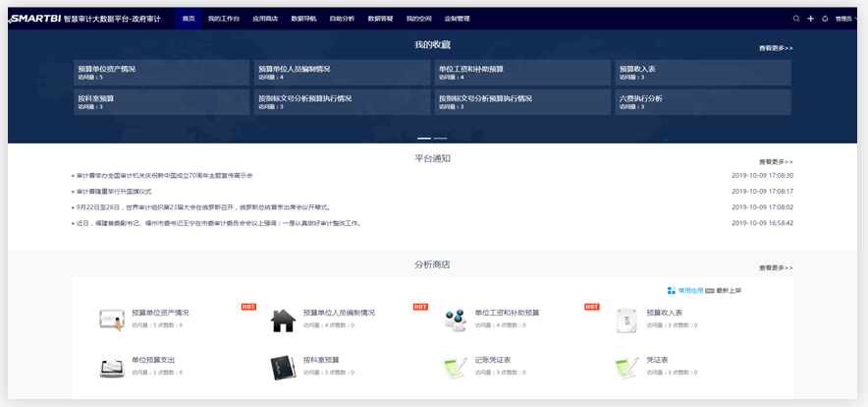Click 查看更多>> link in 平台通知
Screen dimensions: 868x407
775,161
